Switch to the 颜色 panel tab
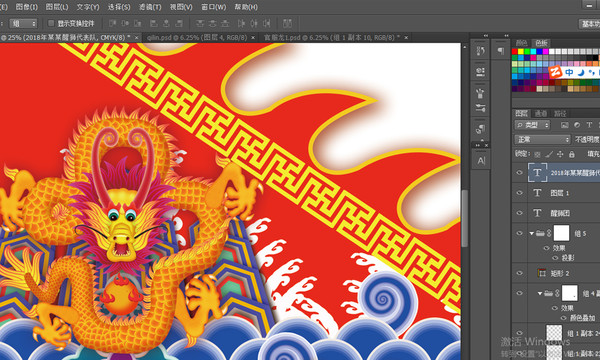Image resolution: width=600 pixels, height=360 pixels. tap(521, 42)
